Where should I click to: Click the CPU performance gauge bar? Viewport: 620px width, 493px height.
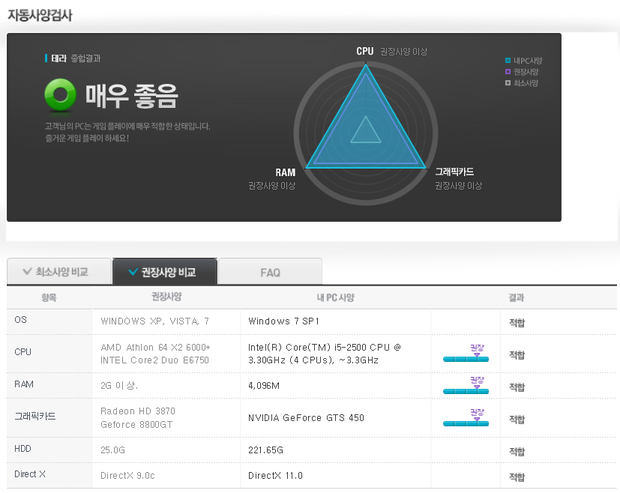point(465,357)
